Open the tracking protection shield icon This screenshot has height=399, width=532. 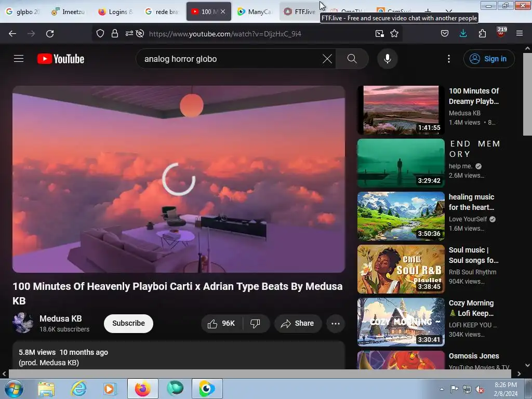(x=100, y=33)
